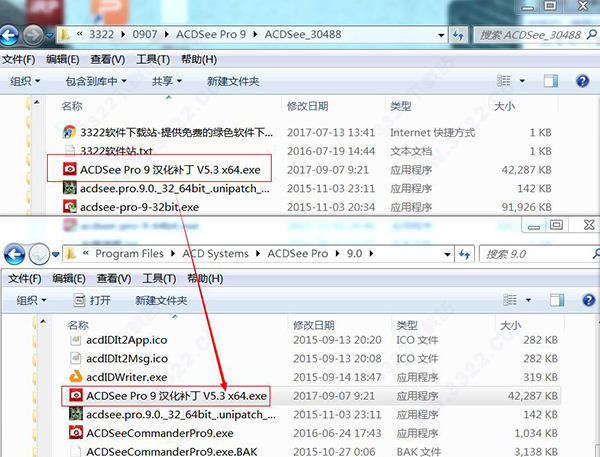Click 打开 button in 9.0 window
This screenshot has height=457, width=600.
(92, 300)
